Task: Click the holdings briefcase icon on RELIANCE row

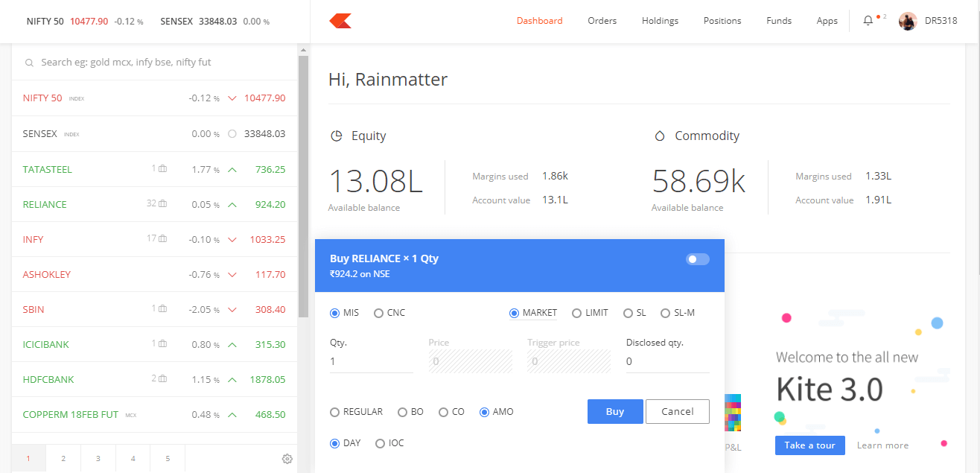Action: (162, 204)
